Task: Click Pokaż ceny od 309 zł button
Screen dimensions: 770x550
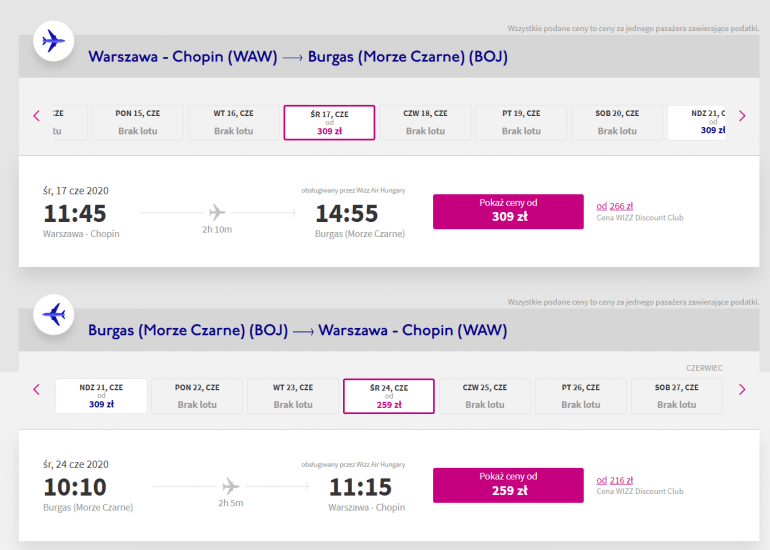Action: click(508, 212)
